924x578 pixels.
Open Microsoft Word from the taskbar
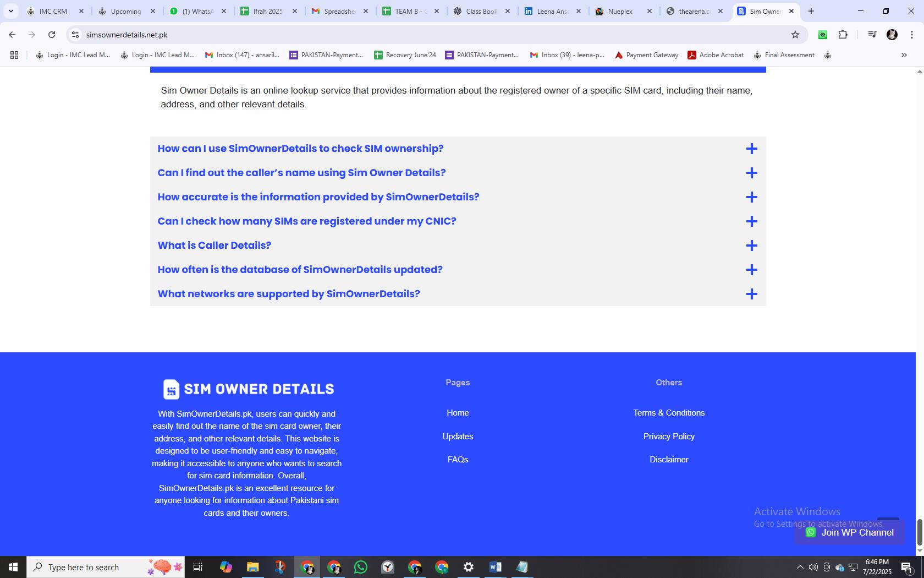pyautogui.click(x=496, y=567)
